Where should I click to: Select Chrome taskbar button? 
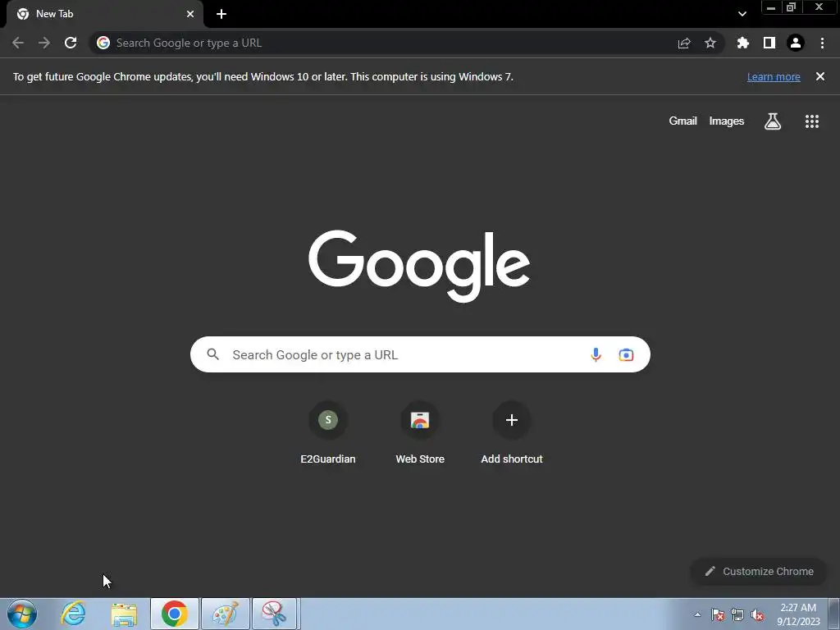174,614
